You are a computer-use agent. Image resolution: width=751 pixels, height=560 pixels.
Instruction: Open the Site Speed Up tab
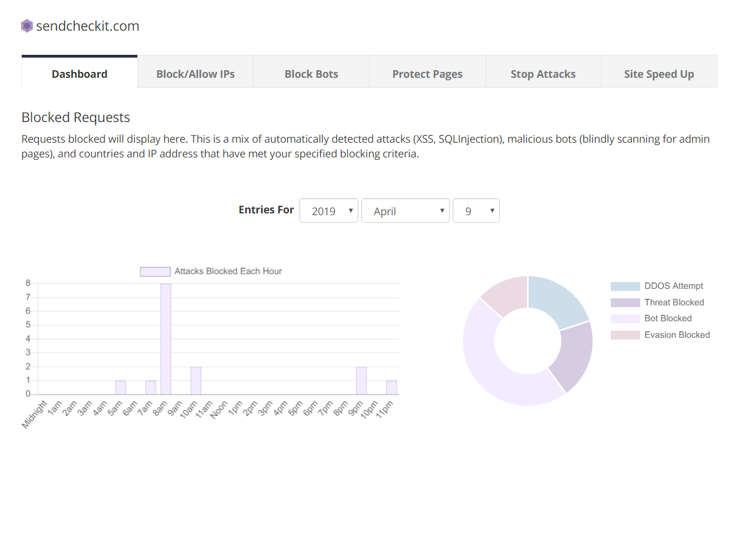pyautogui.click(x=658, y=74)
